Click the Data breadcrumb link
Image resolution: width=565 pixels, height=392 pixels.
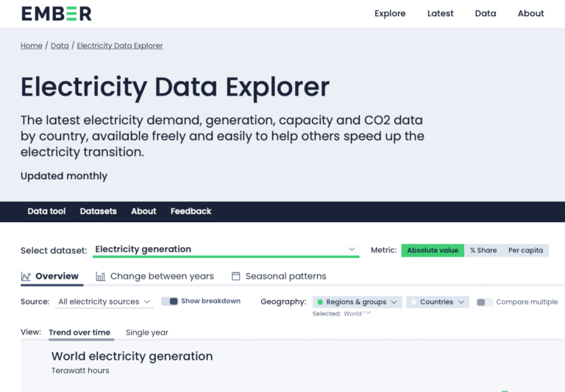coord(60,46)
